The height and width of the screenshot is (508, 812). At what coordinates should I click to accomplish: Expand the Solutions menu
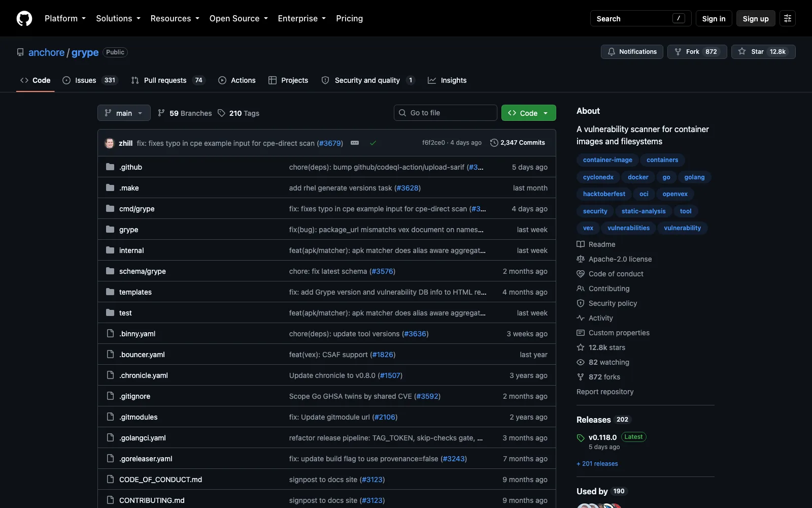118,18
